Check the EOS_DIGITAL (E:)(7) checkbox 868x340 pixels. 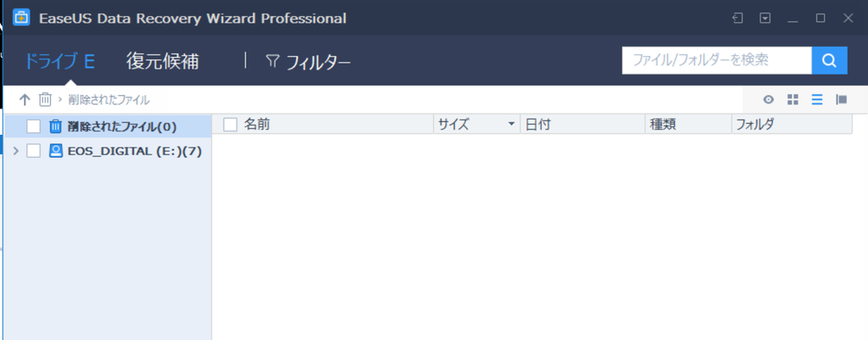click(34, 151)
